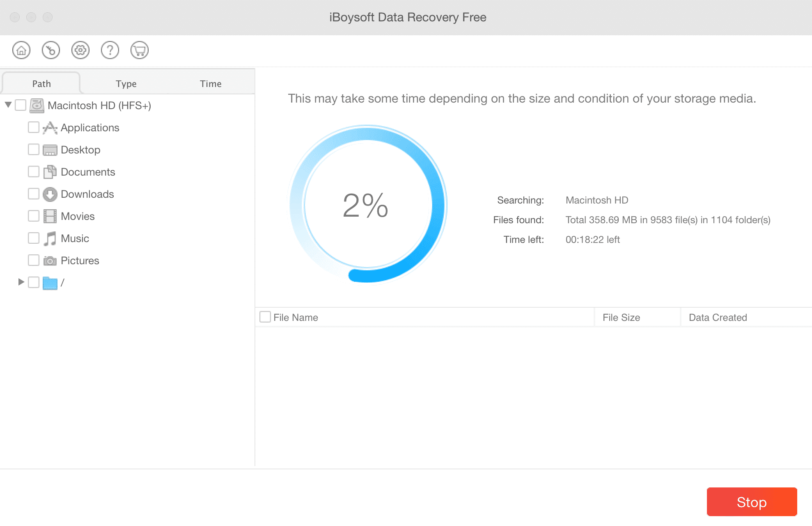Expand the root slash folder

(x=21, y=282)
